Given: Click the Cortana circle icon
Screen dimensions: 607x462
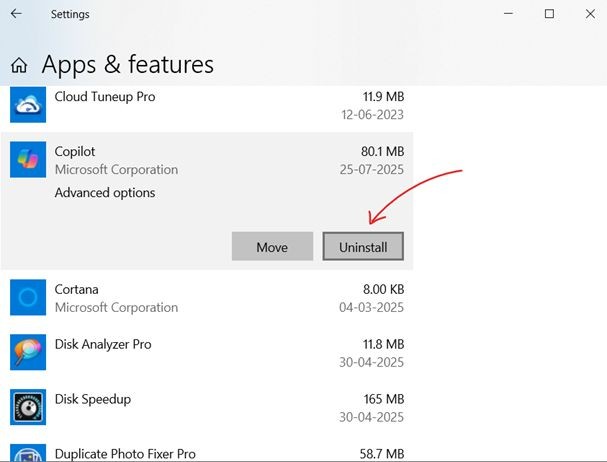Looking at the screenshot, I should 26,297.
